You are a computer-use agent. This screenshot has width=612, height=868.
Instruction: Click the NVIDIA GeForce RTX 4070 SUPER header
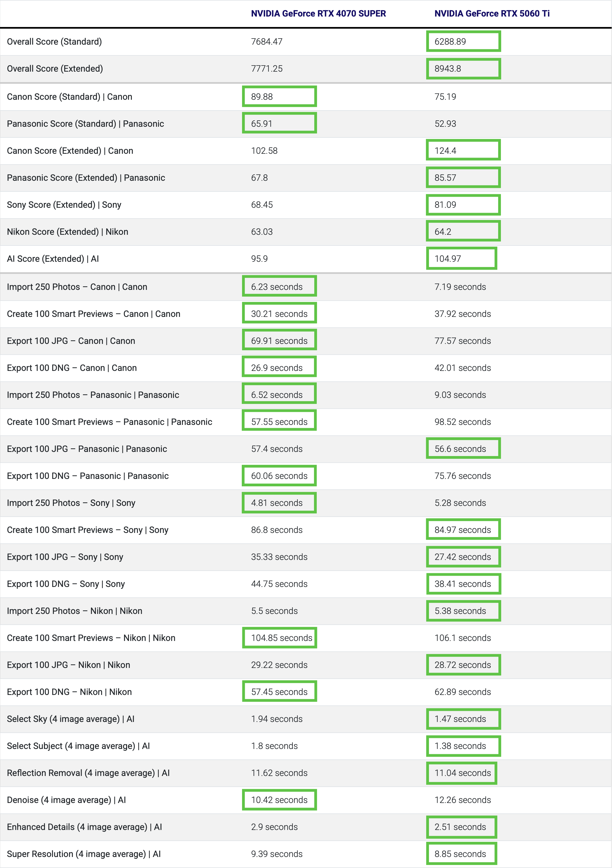pyautogui.click(x=318, y=14)
